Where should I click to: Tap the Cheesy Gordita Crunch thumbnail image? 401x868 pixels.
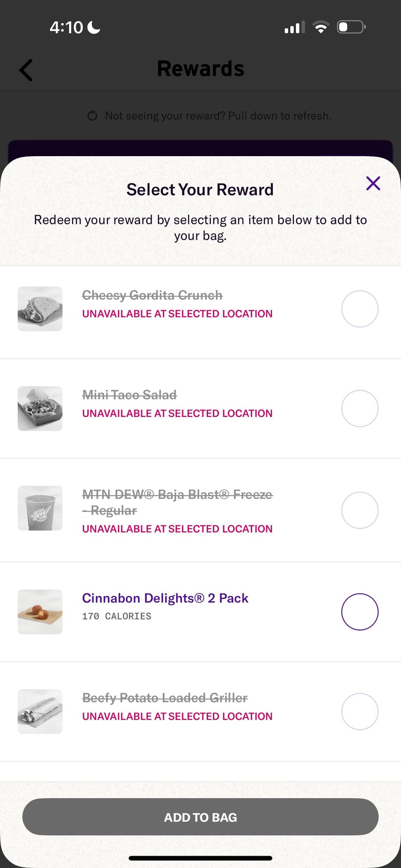40,309
